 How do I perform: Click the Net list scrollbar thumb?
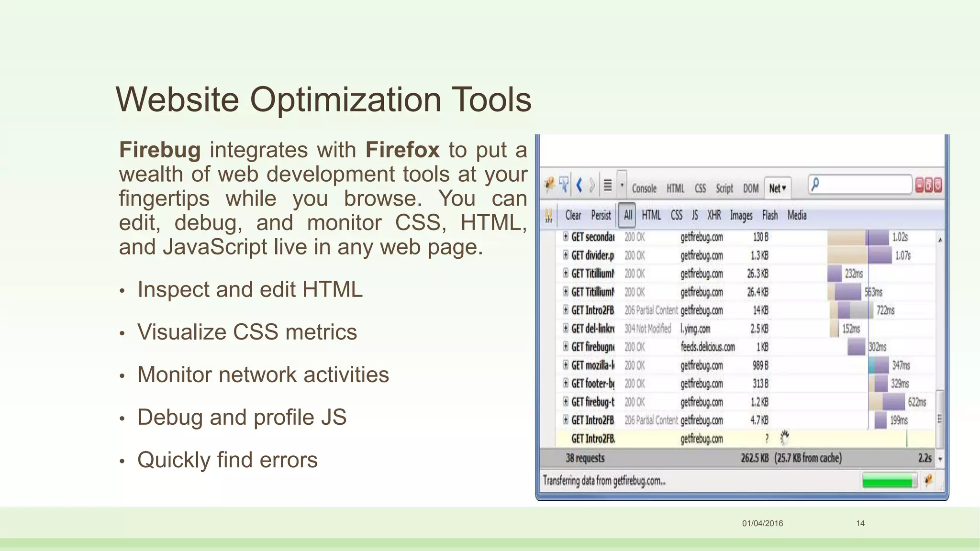click(940, 419)
